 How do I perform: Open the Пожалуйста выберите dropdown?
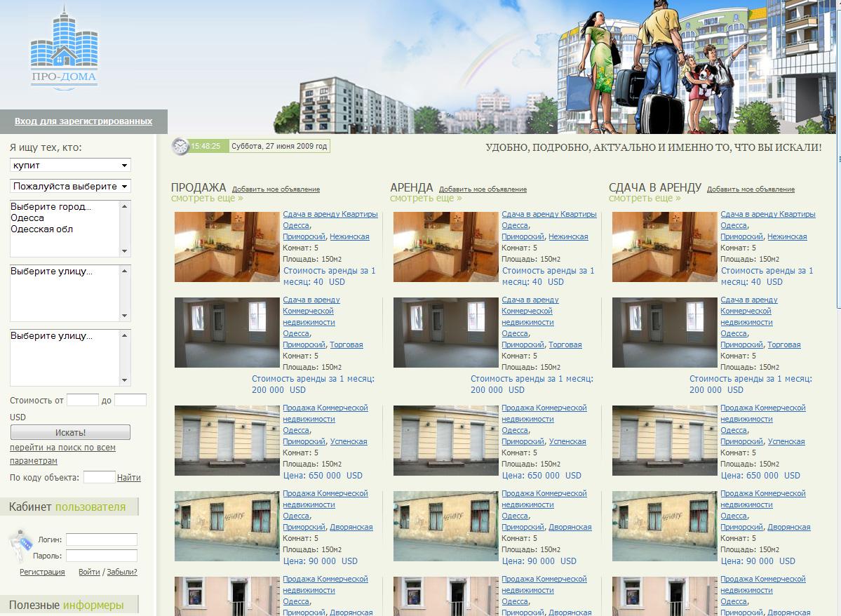click(x=70, y=186)
